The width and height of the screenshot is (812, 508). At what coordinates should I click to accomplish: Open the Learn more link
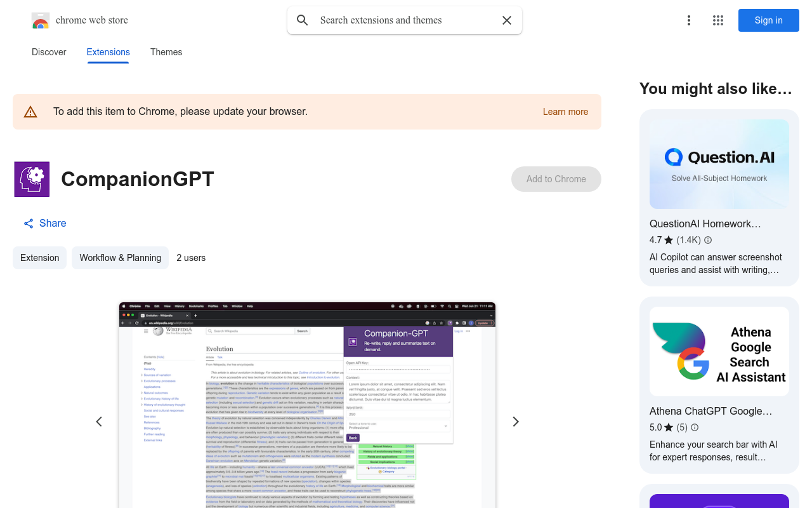pyautogui.click(x=565, y=112)
